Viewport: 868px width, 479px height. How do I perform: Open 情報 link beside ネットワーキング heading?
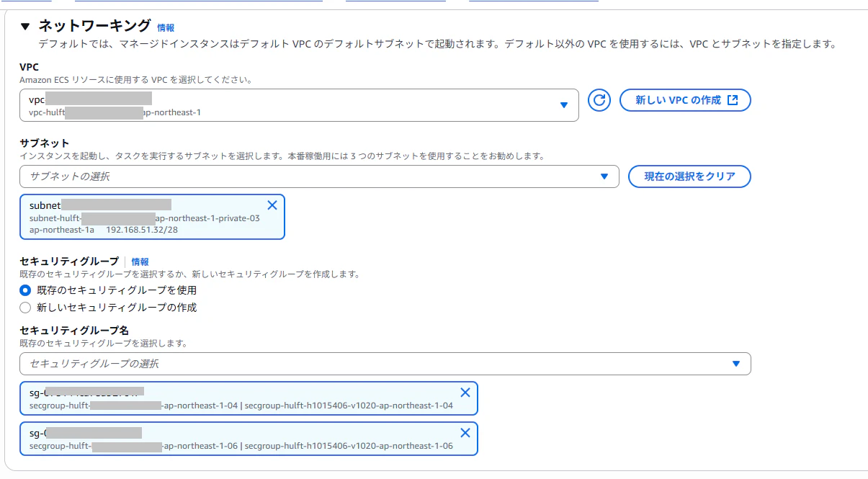(166, 28)
